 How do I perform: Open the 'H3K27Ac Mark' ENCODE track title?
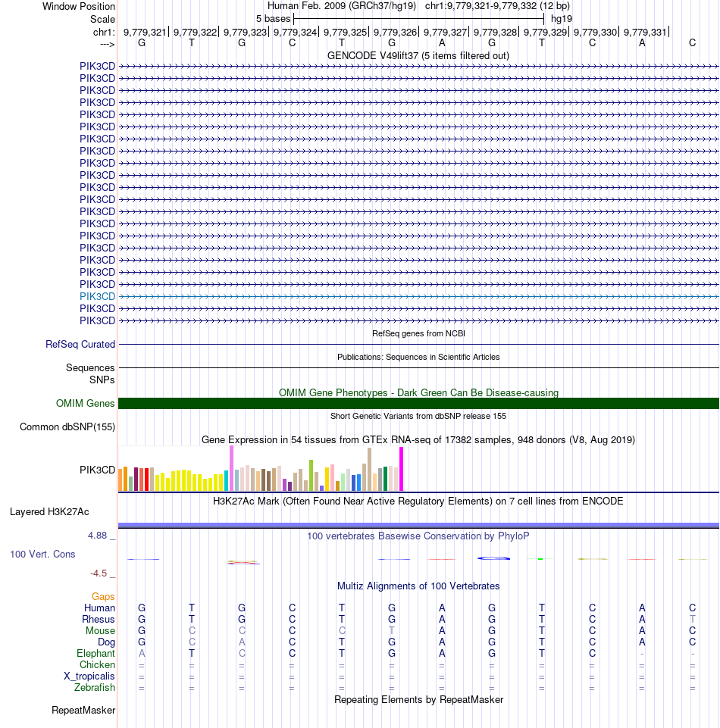coord(418,501)
